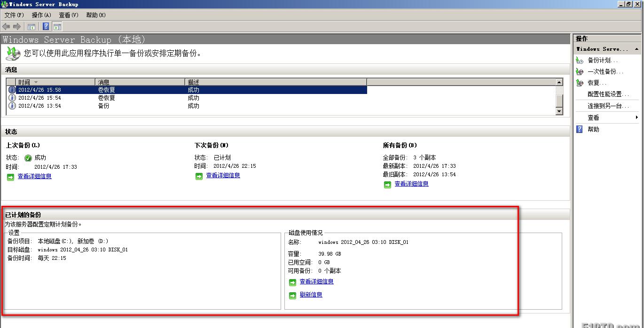The height and width of the screenshot is (328, 644).
Task: Toggle the action pane toolbar icon
Action: 57,27
